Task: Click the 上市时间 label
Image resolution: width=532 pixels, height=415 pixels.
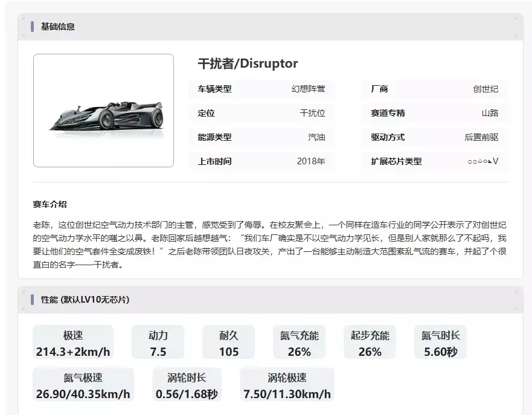Action: click(214, 161)
